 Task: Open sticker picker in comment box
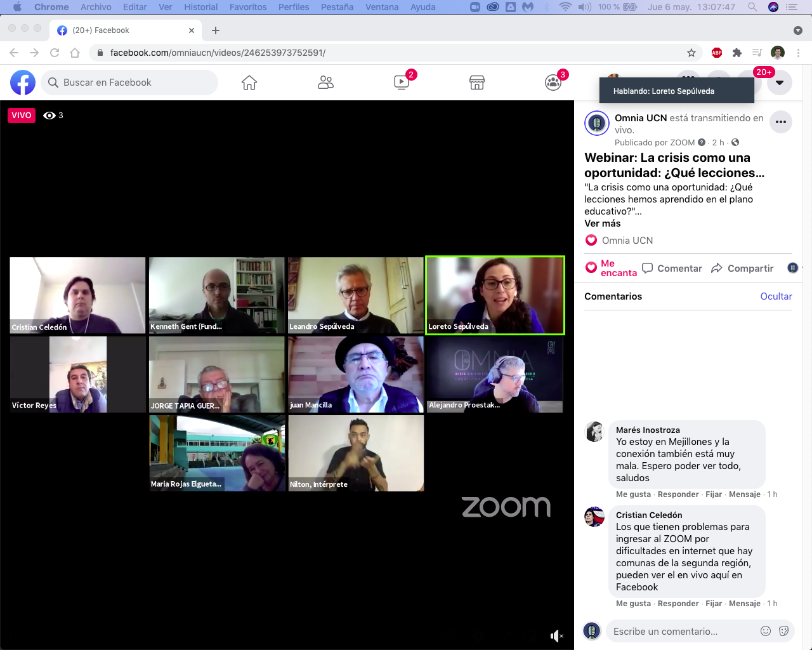(783, 631)
